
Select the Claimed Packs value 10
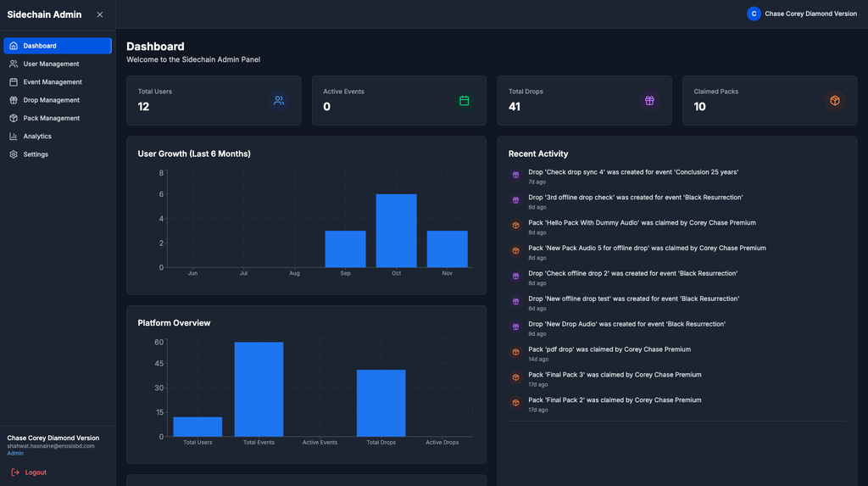699,106
